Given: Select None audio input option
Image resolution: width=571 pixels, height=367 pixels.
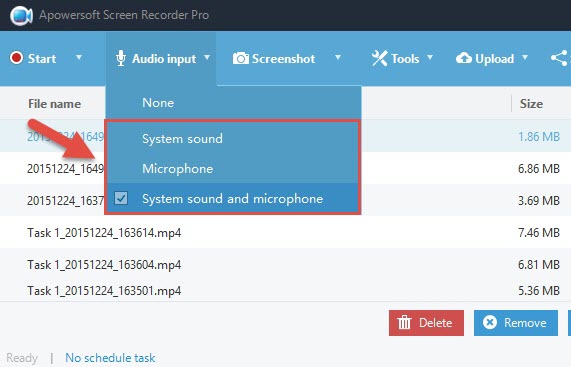Looking at the screenshot, I should (233, 103).
